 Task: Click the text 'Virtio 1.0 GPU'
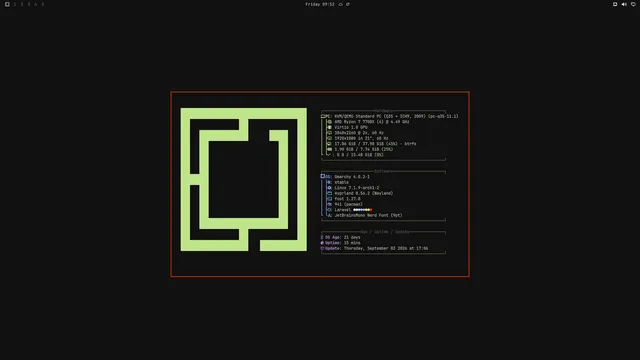coord(351,127)
